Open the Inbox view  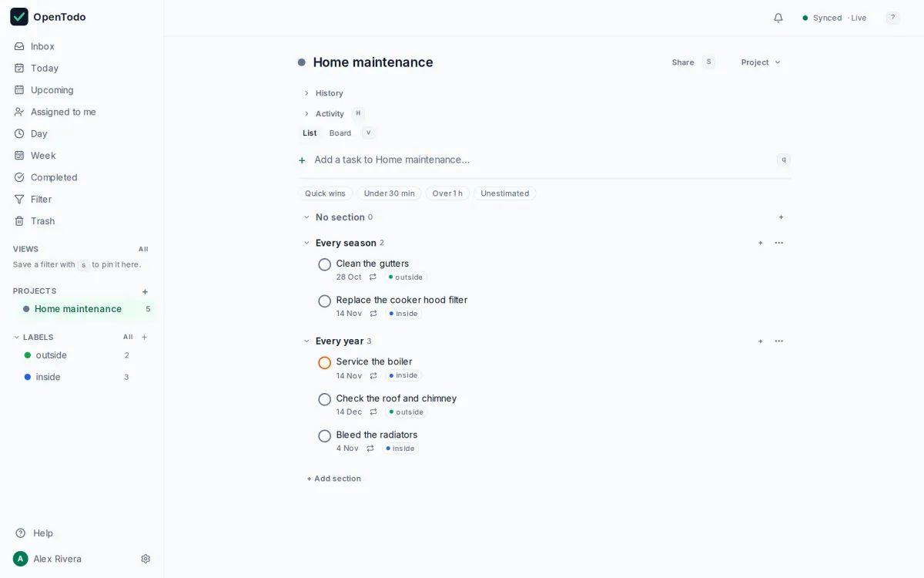tap(82, 46)
